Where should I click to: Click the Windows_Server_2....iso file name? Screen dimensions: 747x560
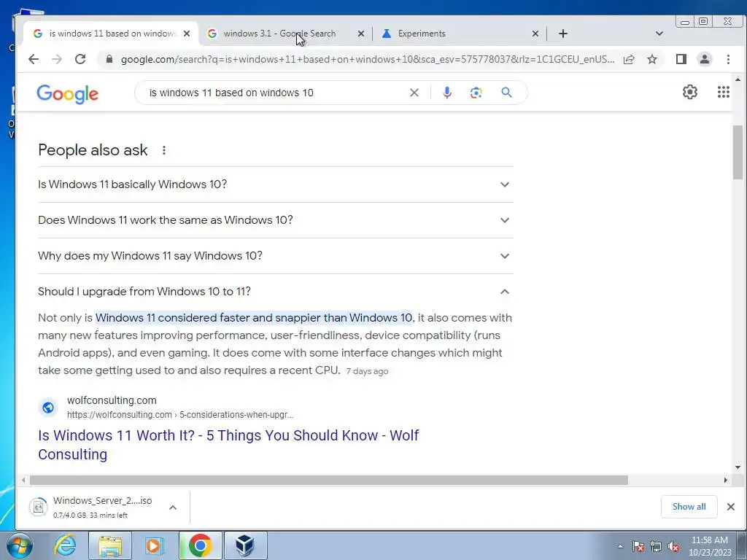[102, 500]
